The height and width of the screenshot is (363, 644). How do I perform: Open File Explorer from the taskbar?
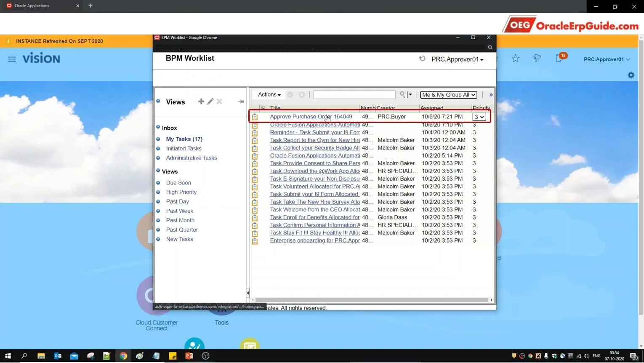point(41,356)
